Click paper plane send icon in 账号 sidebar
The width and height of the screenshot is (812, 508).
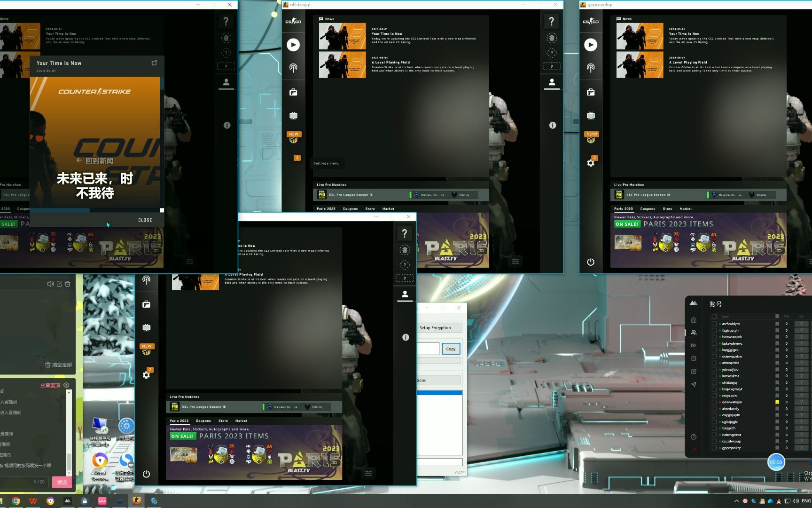pyautogui.click(x=694, y=384)
